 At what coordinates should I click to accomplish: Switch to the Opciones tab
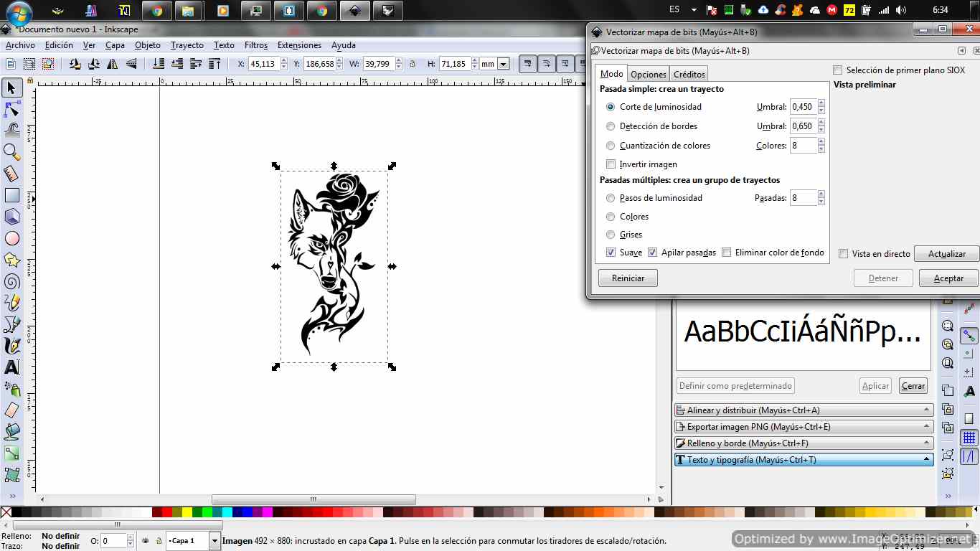pyautogui.click(x=649, y=75)
